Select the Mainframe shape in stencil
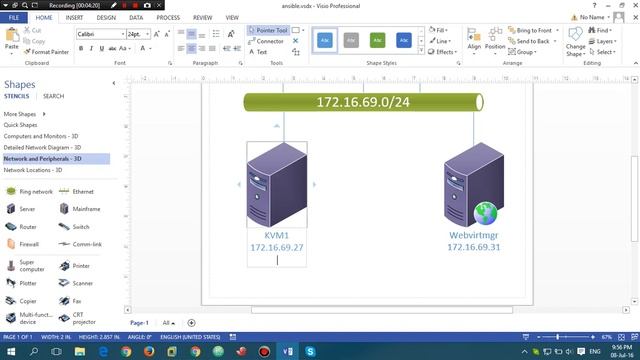This screenshot has height=360, width=640. [x=80, y=209]
